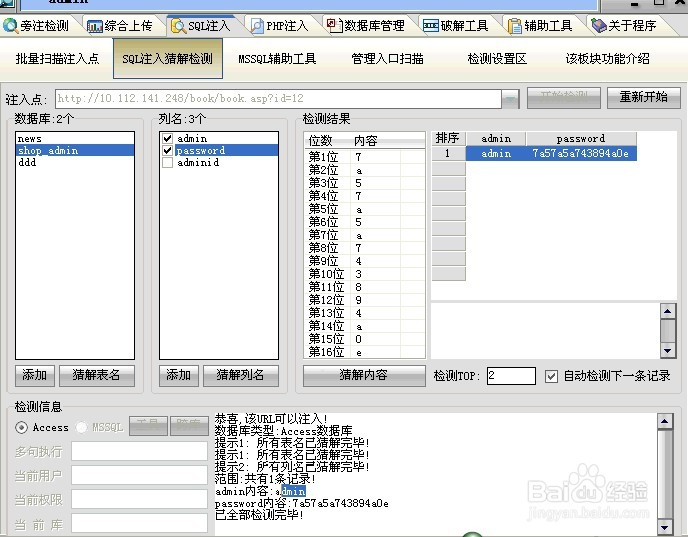The width and height of the screenshot is (688, 537).
Task: Select the news table in database list
Action: [75, 139]
